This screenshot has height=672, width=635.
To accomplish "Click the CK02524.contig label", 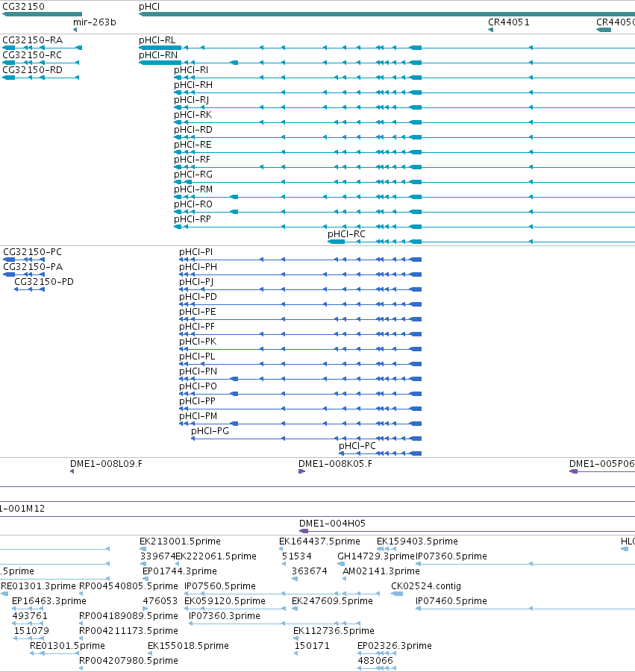I will [426, 586].
